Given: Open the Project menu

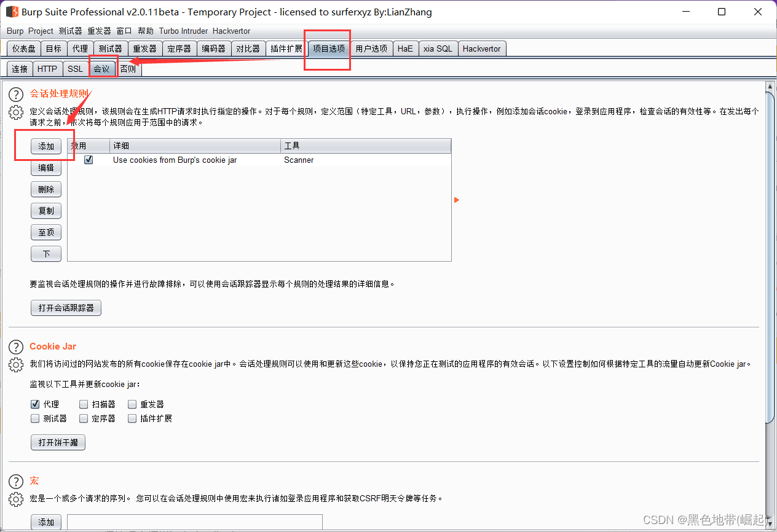Looking at the screenshot, I should click(x=41, y=31).
